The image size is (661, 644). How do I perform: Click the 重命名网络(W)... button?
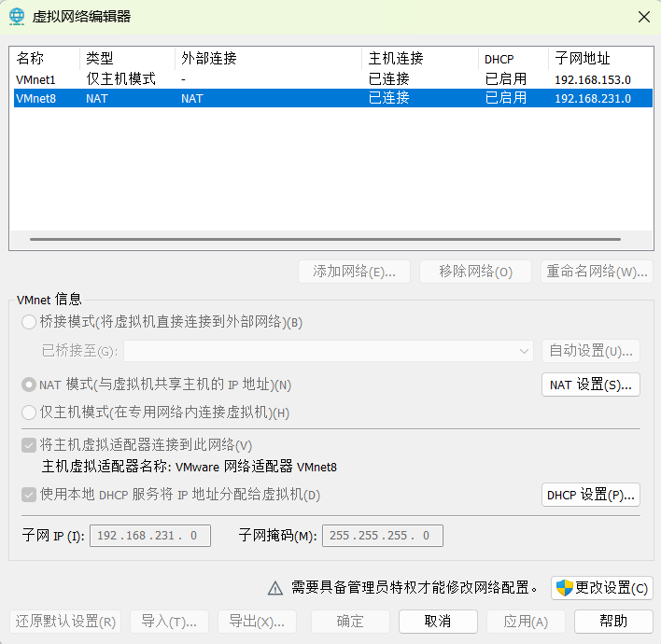597,272
